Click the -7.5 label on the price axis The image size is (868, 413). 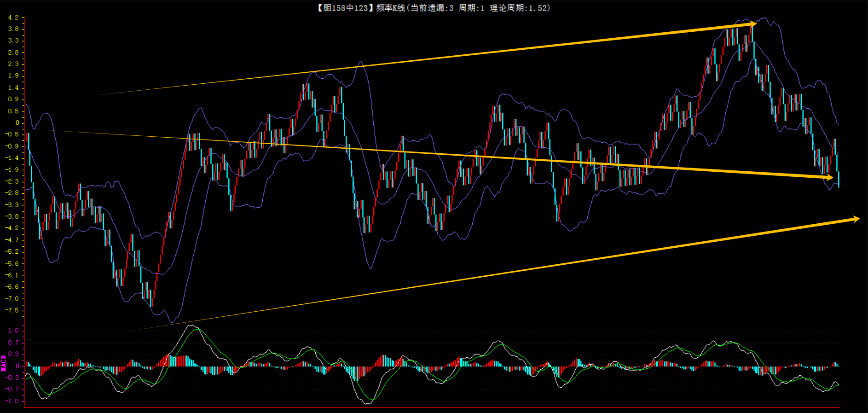[12, 310]
